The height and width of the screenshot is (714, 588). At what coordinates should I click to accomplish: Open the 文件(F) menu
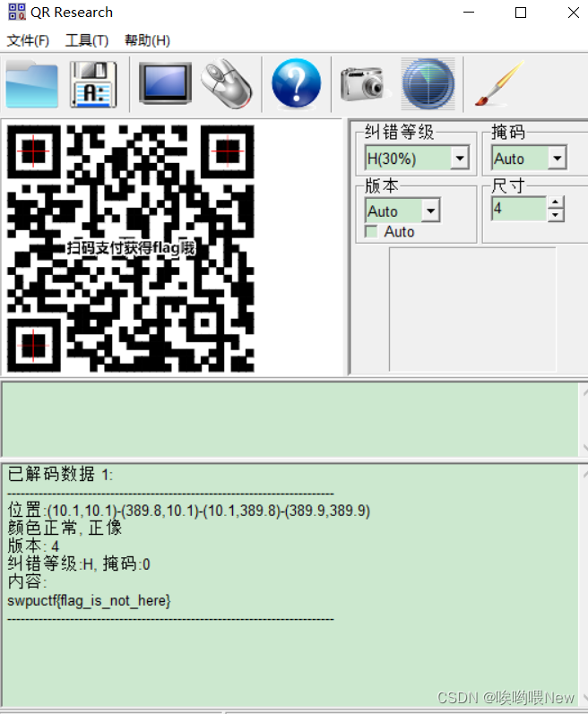coord(28,40)
